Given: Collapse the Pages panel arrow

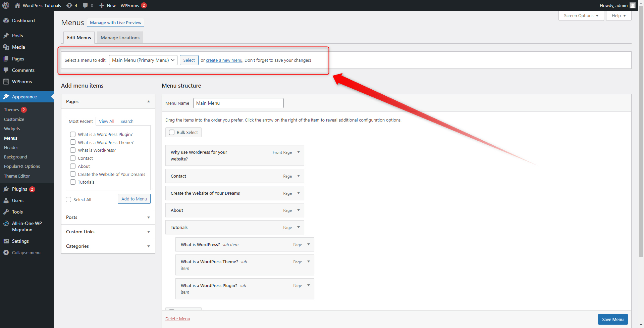Looking at the screenshot, I should pos(149,101).
